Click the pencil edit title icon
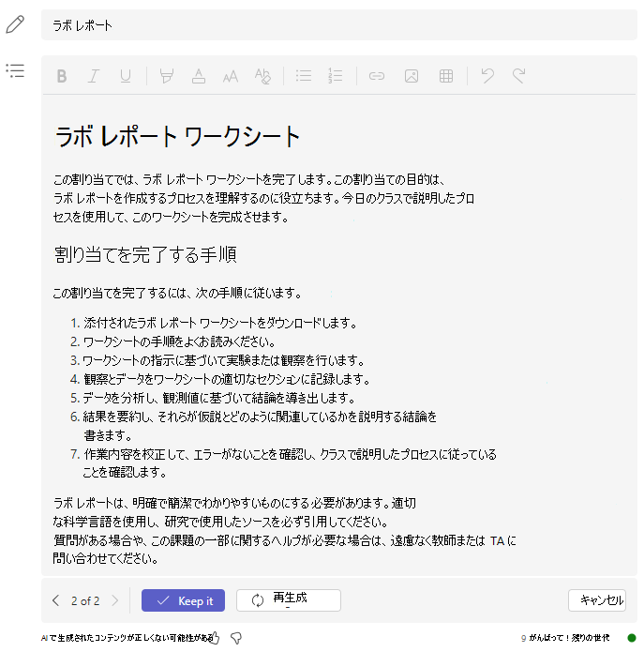644x652 pixels. (x=15, y=24)
